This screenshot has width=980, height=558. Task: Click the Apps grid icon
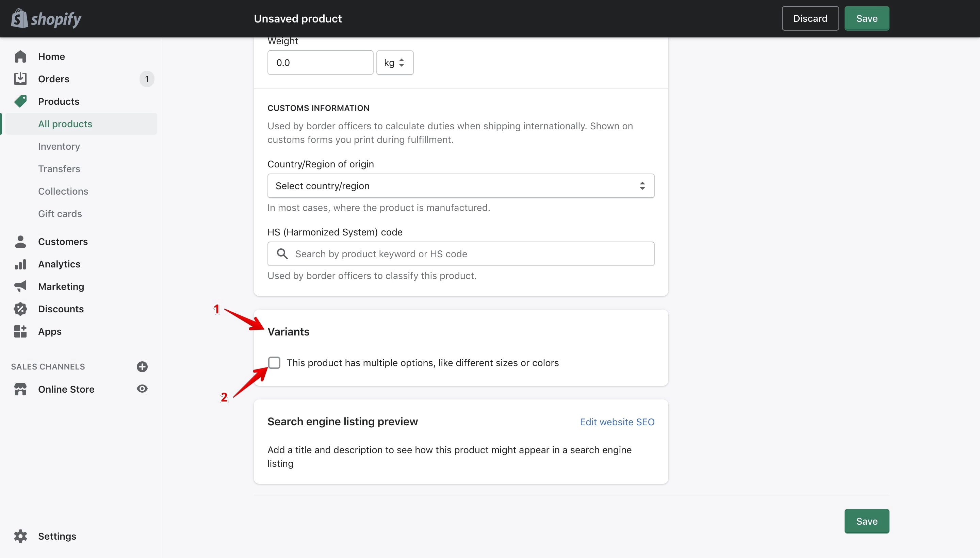(x=20, y=331)
